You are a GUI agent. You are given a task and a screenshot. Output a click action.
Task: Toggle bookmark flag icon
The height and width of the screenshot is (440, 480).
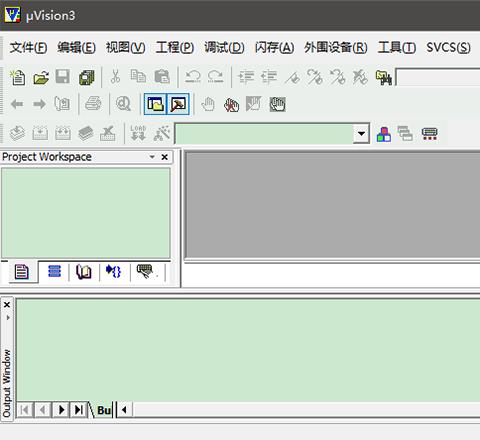(292, 77)
